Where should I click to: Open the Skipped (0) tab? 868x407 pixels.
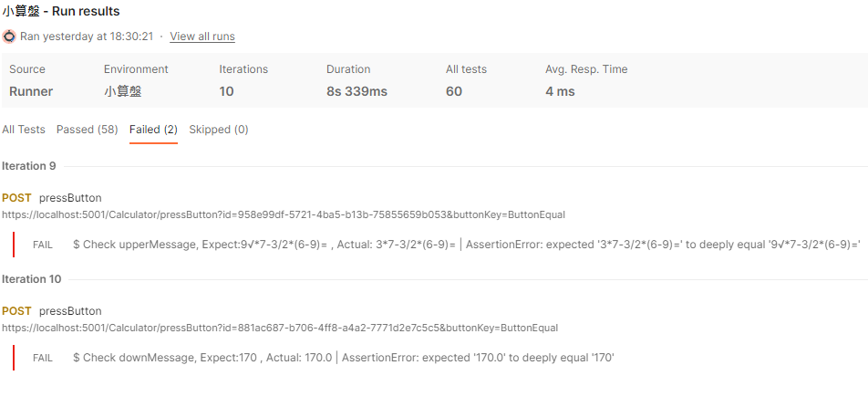point(219,130)
